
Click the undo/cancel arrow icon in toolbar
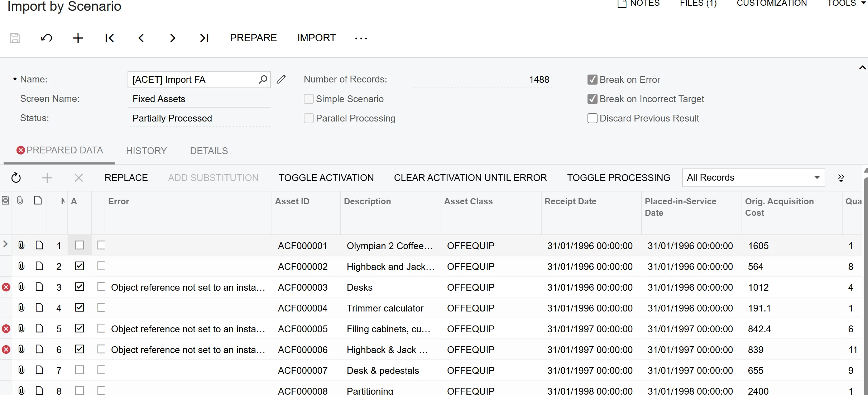click(x=47, y=38)
